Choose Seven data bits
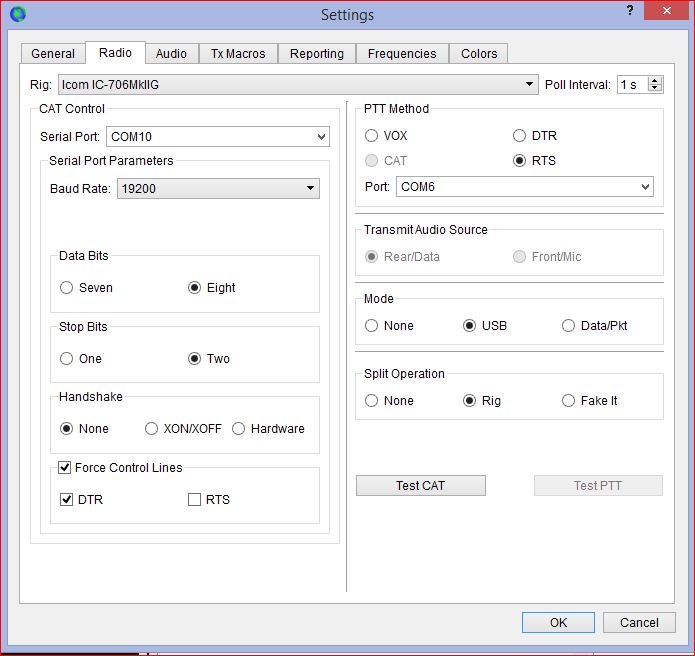The height and width of the screenshot is (656, 695). pos(67,287)
